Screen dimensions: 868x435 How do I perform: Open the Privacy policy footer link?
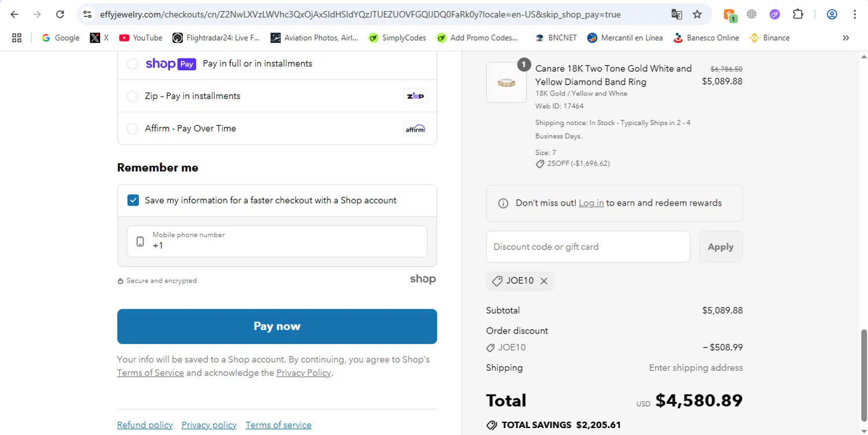(x=209, y=425)
